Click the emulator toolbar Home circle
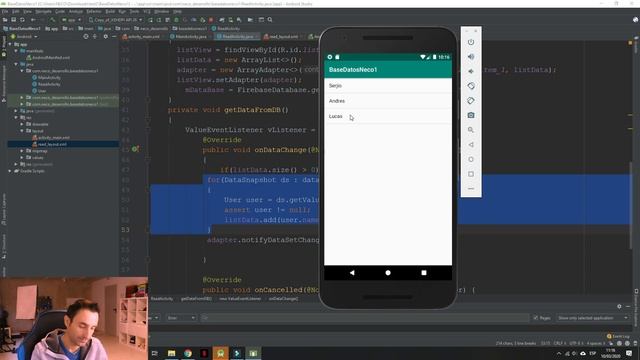 point(471,159)
